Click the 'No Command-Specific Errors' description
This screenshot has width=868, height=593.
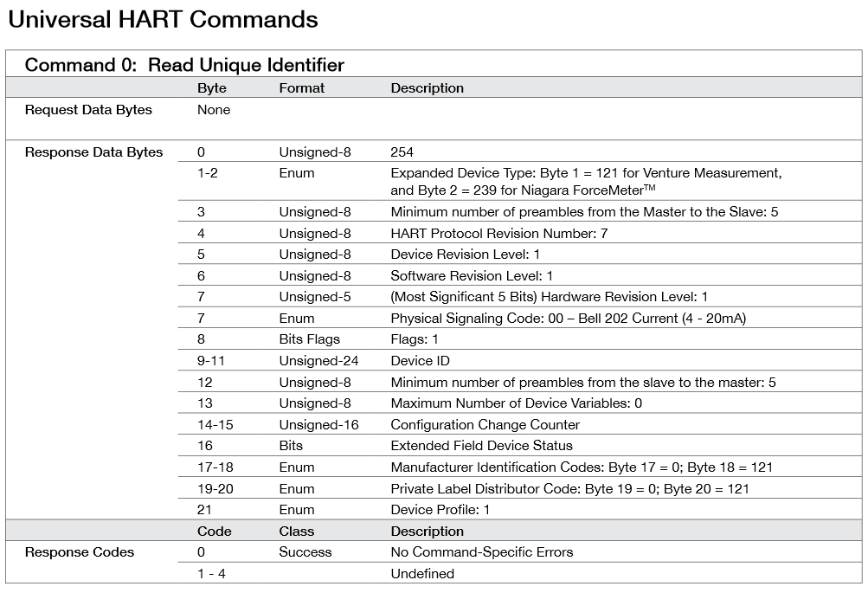481,552
